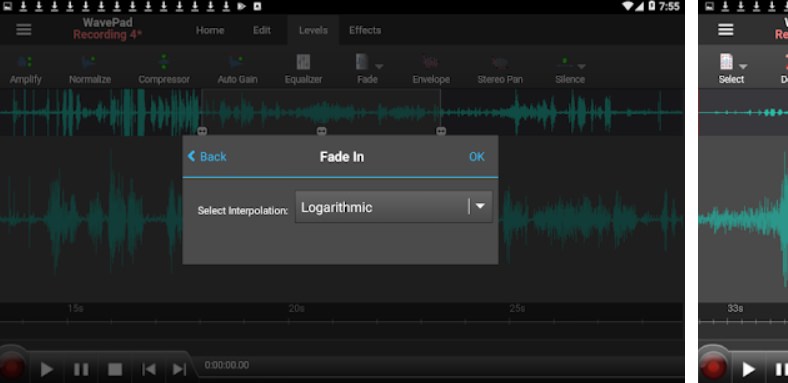
Task: Expand Select dropdown arrow in second screenshot
Action: coord(742,66)
